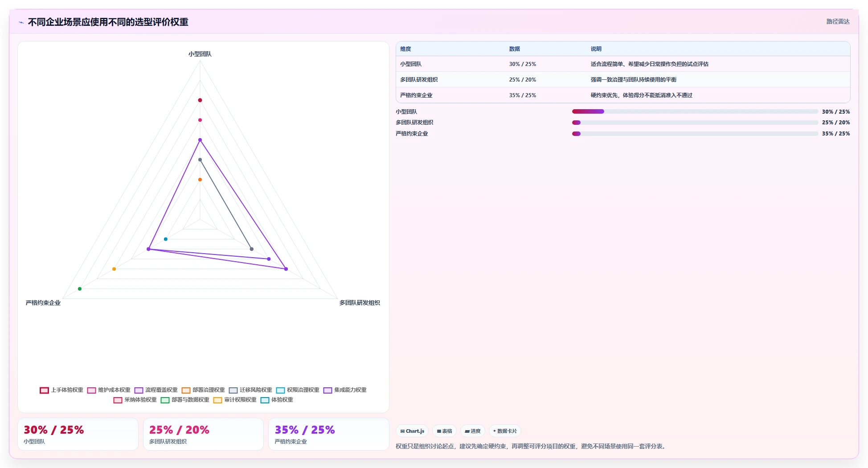This screenshot has height=468, width=868.
Task: Click the 多团队研发组织 radar axis label
Action: [360, 303]
